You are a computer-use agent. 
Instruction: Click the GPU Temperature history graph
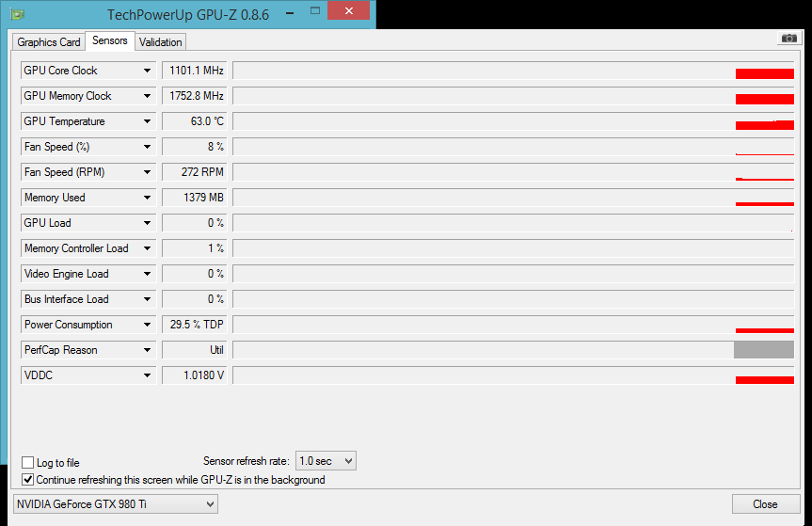point(514,121)
